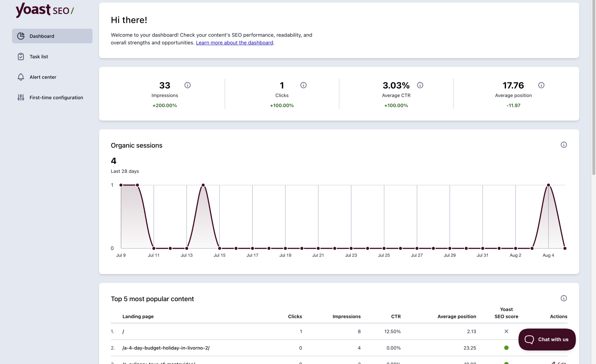Click the Alert center bell icon
The image size is (596, 364).
click(21, 77)
